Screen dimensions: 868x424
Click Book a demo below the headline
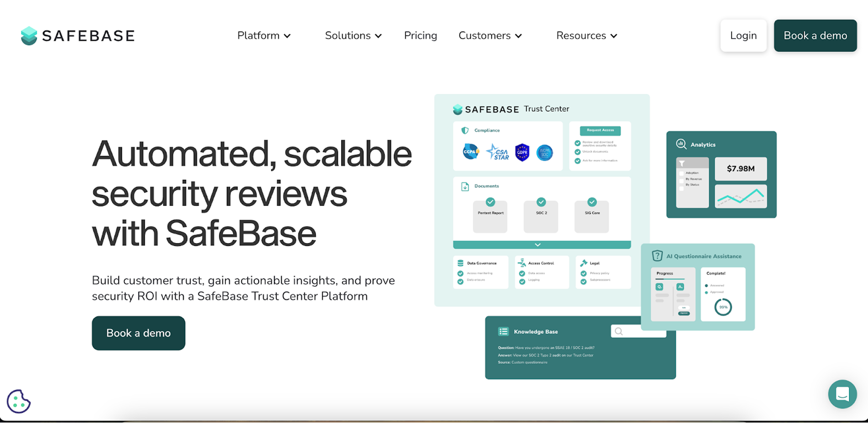pyautogui.click(x=139, y=333)
